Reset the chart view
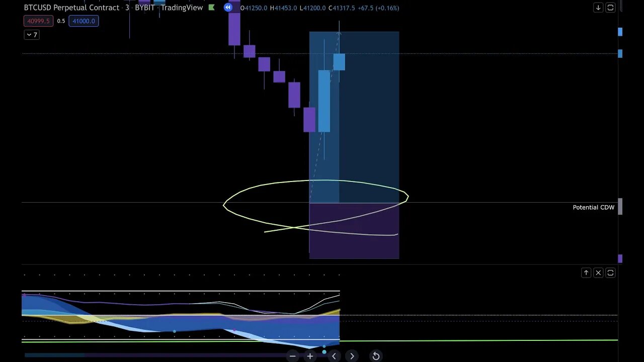 pyautogui.click(x=376, y=356)
